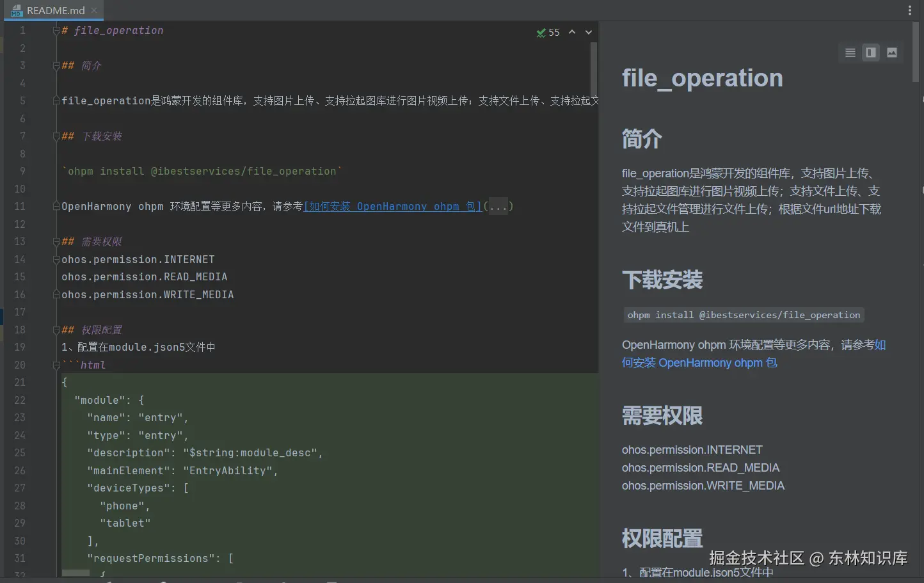Click the '"mainElement": "EntryAbility"' line
Screen dimensions: 924x583
(182, 471)
